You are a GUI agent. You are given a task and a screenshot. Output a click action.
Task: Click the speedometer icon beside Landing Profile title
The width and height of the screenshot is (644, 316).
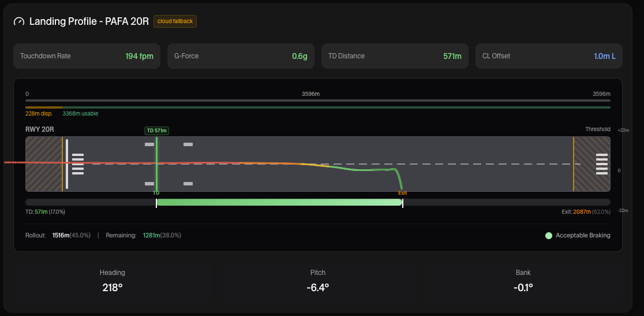click(19, 21)
